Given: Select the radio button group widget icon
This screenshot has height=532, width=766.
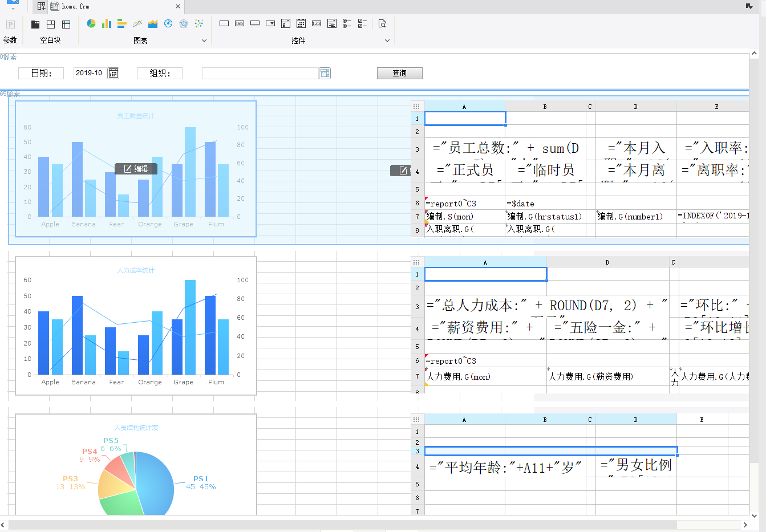Looking at the screenshot, I should click(x=347, y=23).
